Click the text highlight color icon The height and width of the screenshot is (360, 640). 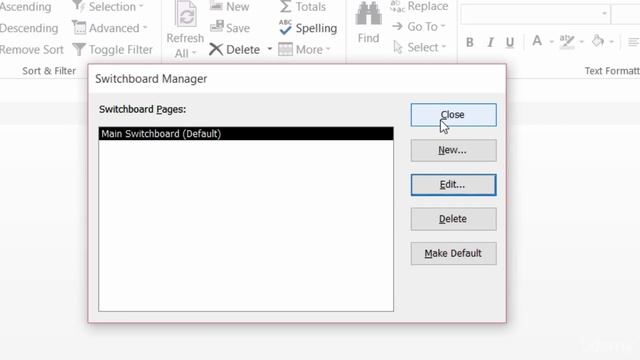(567, 42)
